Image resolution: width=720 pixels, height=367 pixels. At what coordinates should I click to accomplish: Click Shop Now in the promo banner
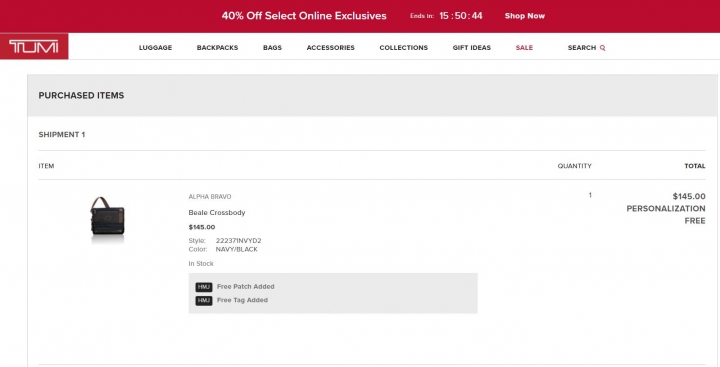coord(525,16)
